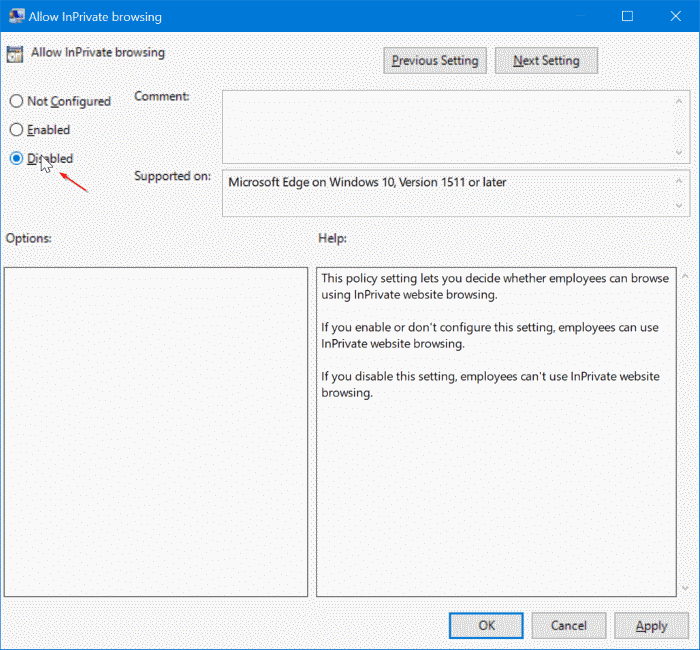Click the policy setting icon beside the heading

coord(15,54)
